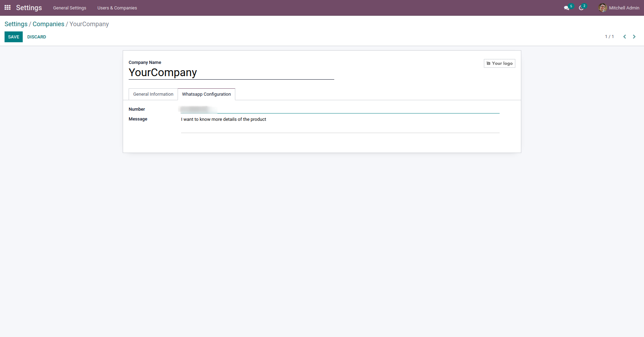Image resolution: width=644 pixels, height=337 pixels.
Task: Click the 1 / 1 pager counter
Action: pos(609,37)
